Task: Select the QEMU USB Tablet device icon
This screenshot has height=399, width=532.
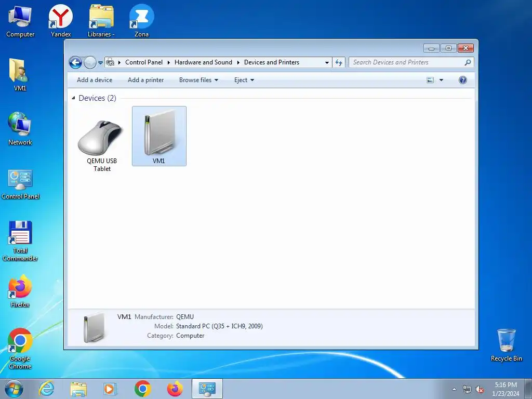Action: [101, 146]
